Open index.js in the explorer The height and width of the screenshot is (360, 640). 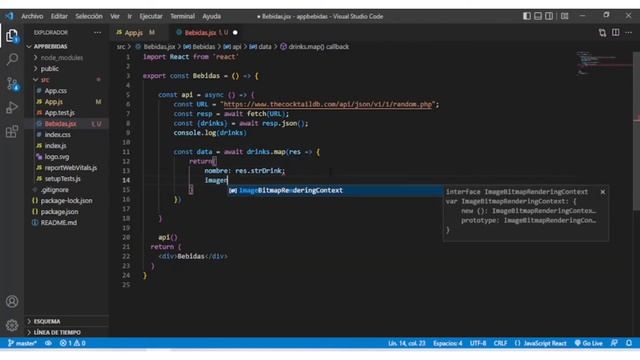(67, 146)
